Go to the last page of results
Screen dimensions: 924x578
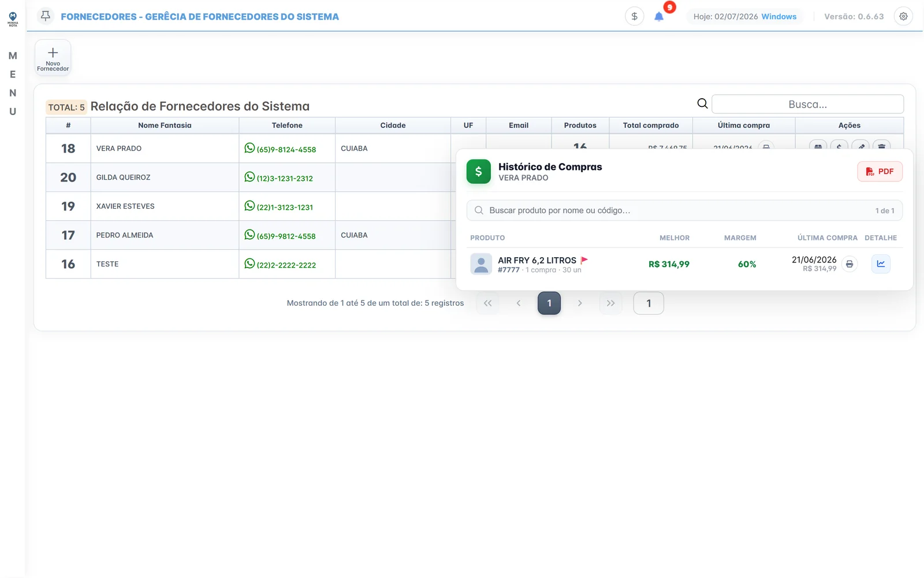coord(610,303)
